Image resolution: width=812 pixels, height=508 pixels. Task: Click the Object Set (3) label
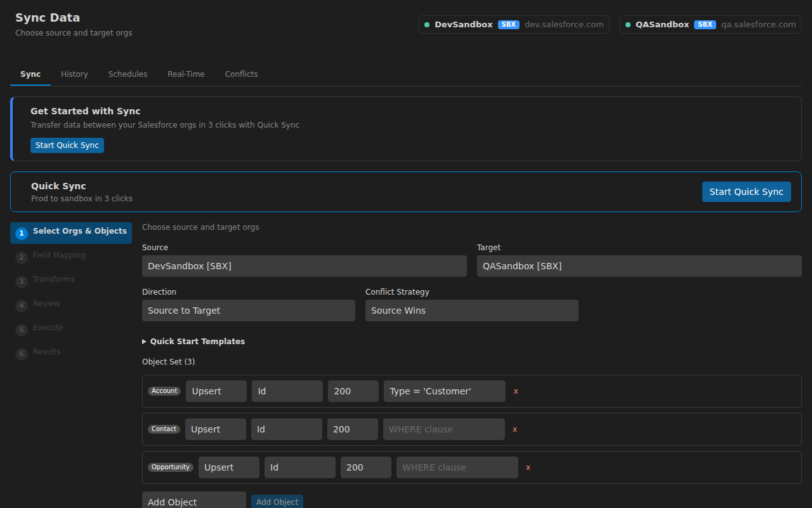(169, 362)
